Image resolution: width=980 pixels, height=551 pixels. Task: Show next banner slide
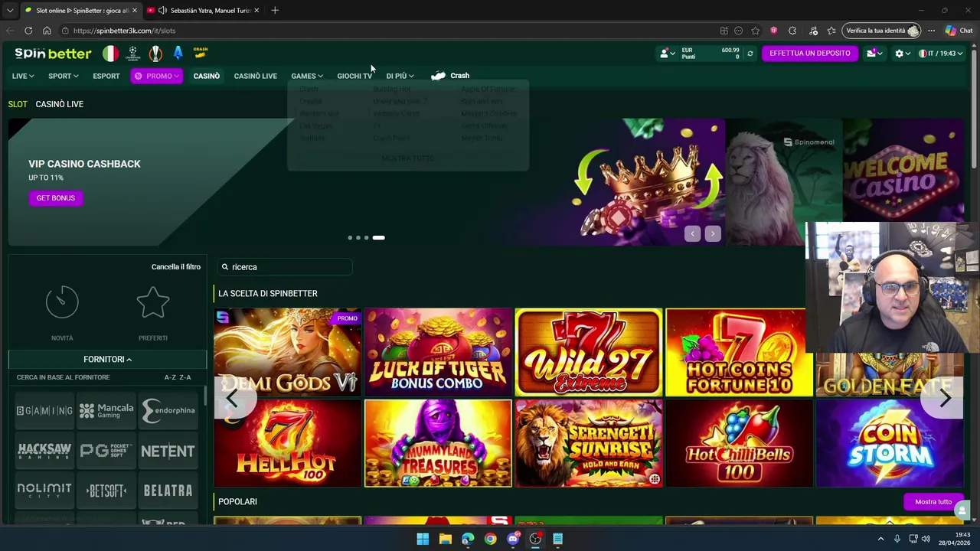coord(713,234)
